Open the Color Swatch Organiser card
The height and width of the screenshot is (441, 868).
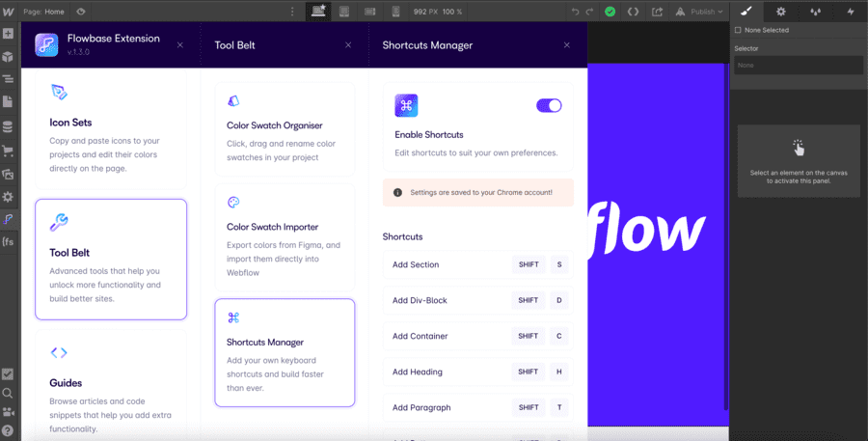click(x=285, y=129)
